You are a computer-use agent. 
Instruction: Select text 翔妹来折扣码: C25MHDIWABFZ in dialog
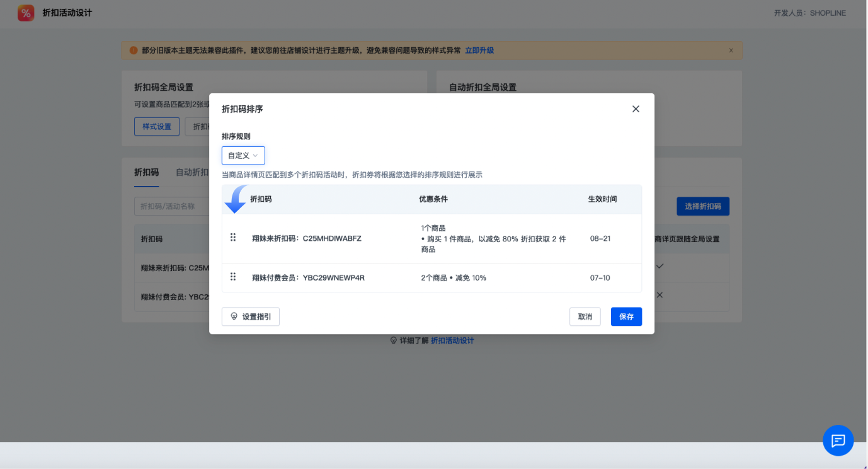[307, 238]
